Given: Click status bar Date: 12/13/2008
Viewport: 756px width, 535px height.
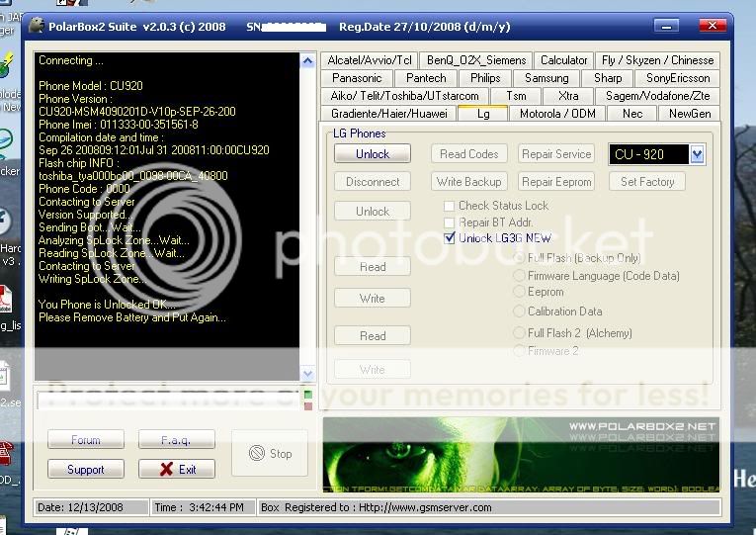Looking at the screenshot, I should 91,507.
